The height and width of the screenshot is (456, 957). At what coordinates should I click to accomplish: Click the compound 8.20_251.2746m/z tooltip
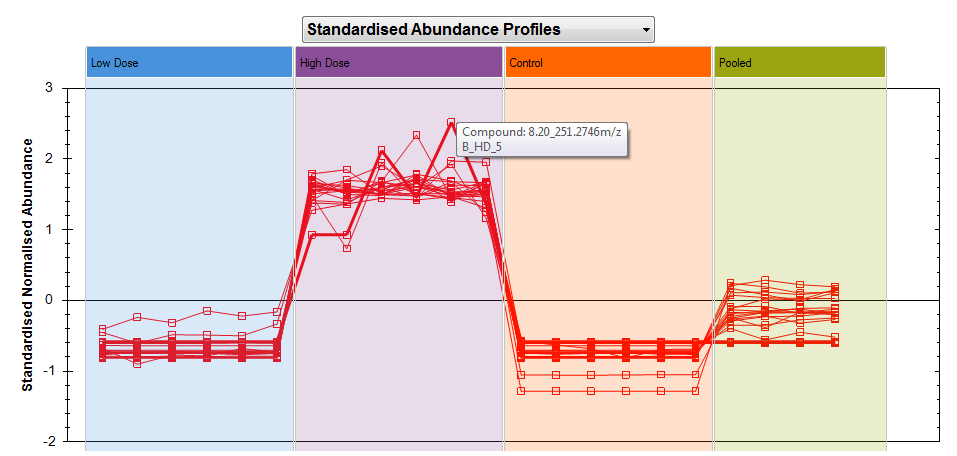[x=542, y=140]
